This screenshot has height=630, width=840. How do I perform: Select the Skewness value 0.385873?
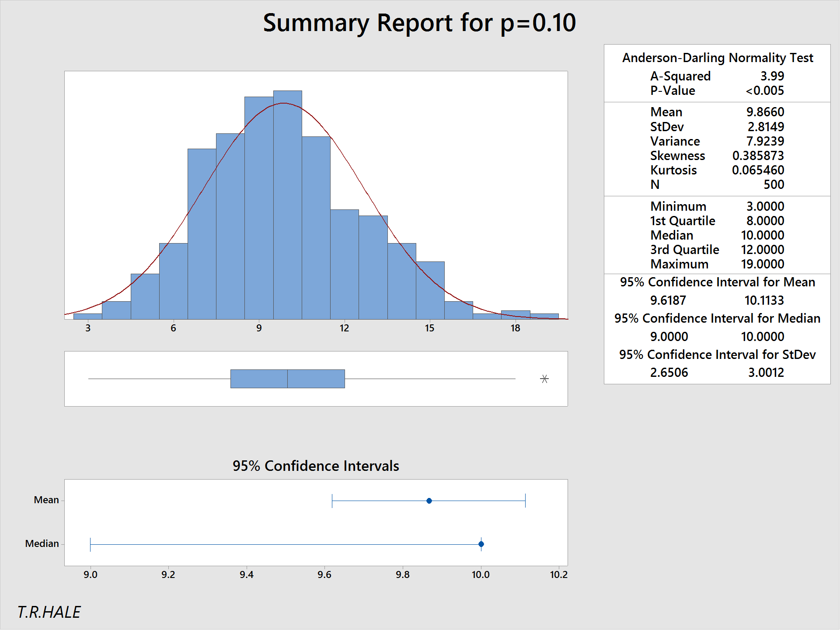[x=758, y=156]
